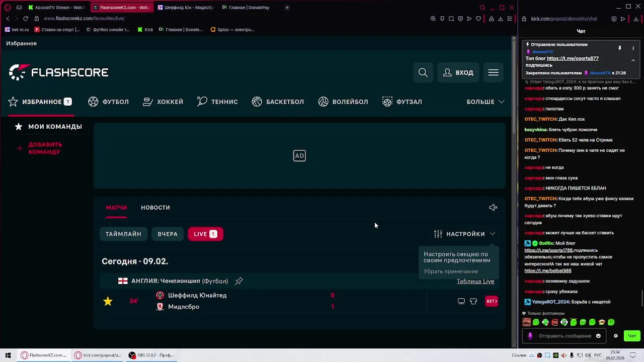Switch to the Новости tab
644x362 pixels.
click(x=155, y=208)
